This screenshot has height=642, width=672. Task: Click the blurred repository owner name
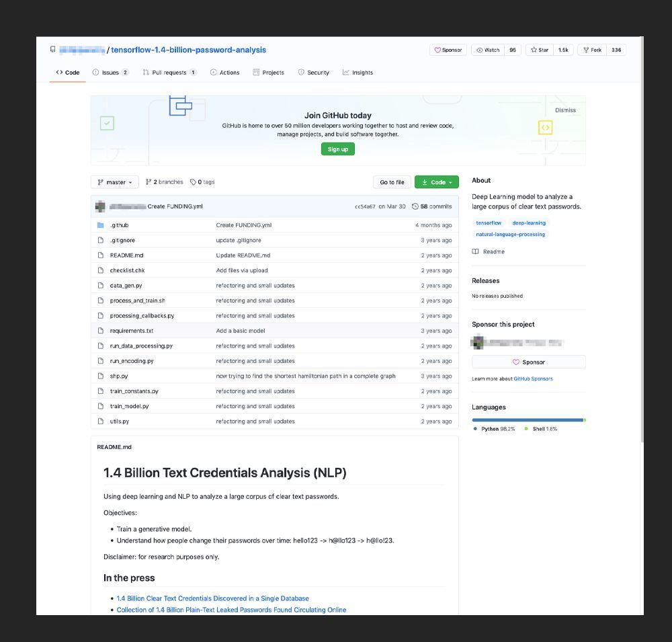tap(82, 50)
